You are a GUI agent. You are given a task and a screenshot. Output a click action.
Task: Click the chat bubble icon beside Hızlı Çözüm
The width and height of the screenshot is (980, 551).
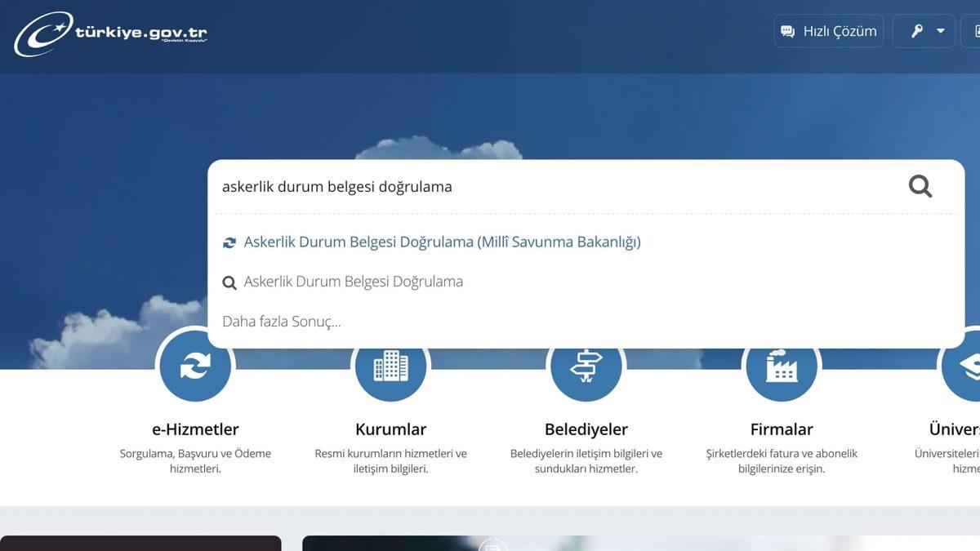[x=786, y=30]
